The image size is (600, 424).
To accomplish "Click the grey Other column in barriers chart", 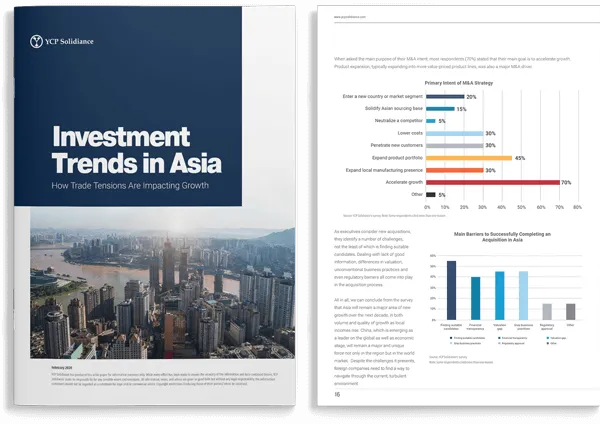I will 571,312.
